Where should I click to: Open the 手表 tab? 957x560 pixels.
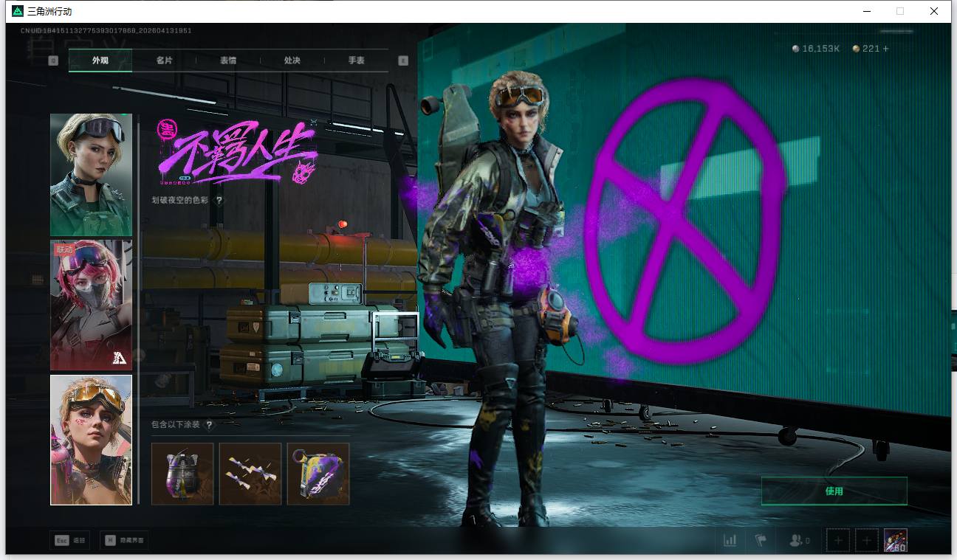point(356,61)
